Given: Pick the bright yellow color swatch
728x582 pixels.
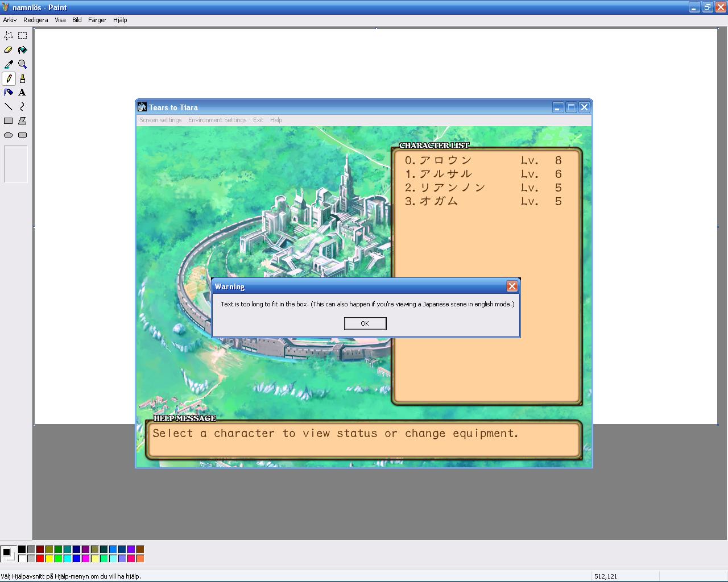Looking at the screenshot, I should [49, 558].
